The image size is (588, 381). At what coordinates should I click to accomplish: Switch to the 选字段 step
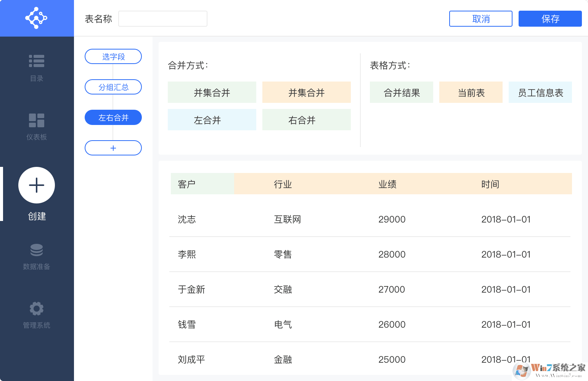pyautogui.click(x=113, y=56)
